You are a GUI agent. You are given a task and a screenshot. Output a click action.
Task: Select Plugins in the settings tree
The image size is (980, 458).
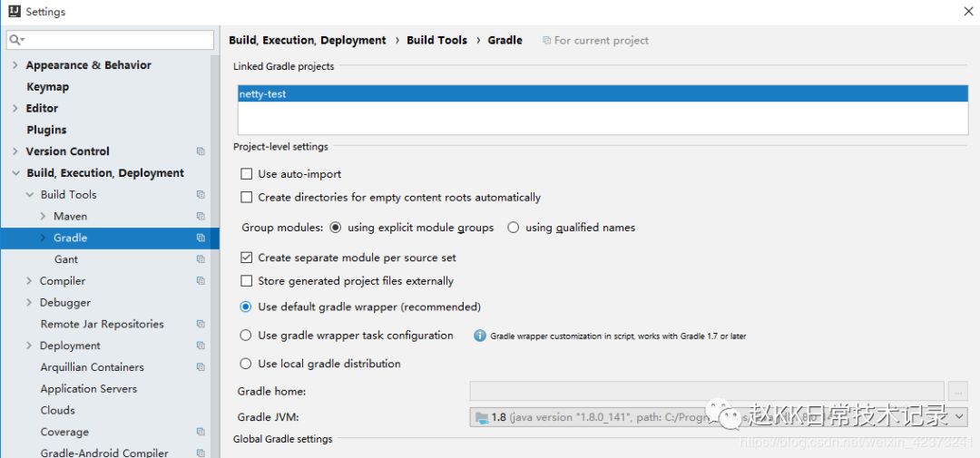click(46, 130)
